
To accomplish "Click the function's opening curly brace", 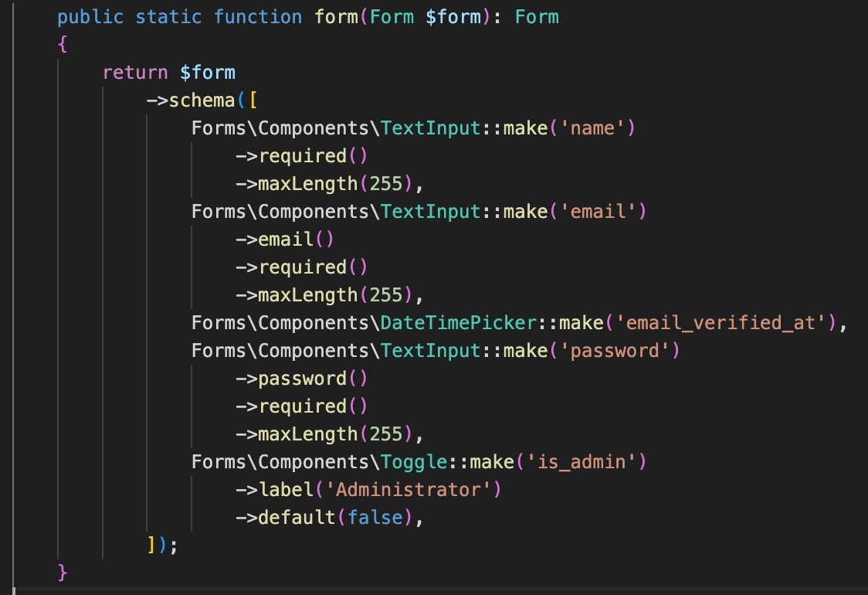I will tap(63, 45).
